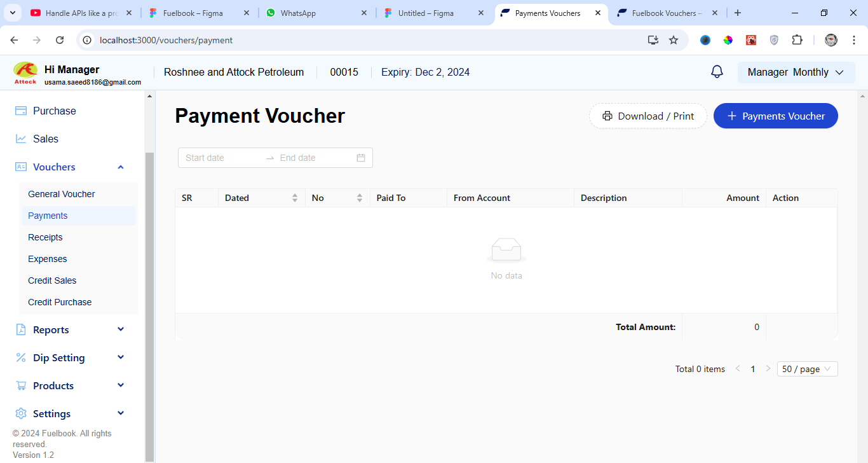The image size is (868, 463).
Task: Click the notification bell icon
Action: click(x=717, y=72)
